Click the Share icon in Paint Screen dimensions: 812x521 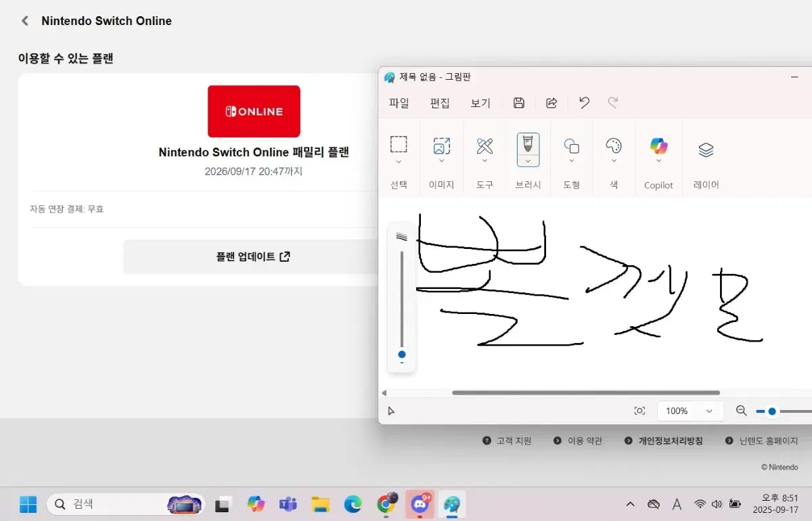(551, 102)
